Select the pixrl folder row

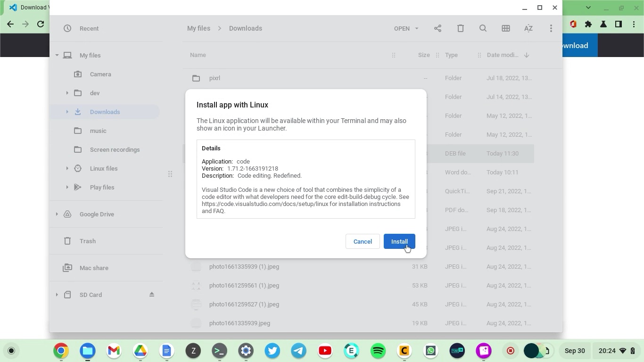tap(358, 78)
